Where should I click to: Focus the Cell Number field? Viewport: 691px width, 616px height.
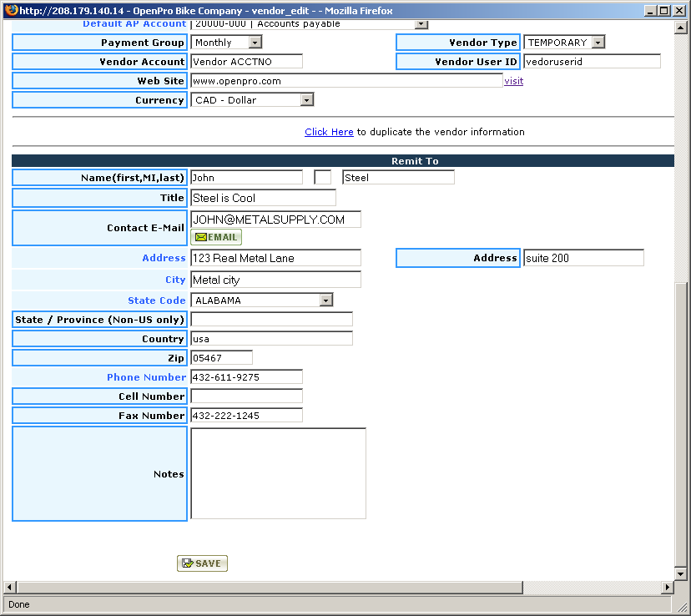click(x=246, y=396)
